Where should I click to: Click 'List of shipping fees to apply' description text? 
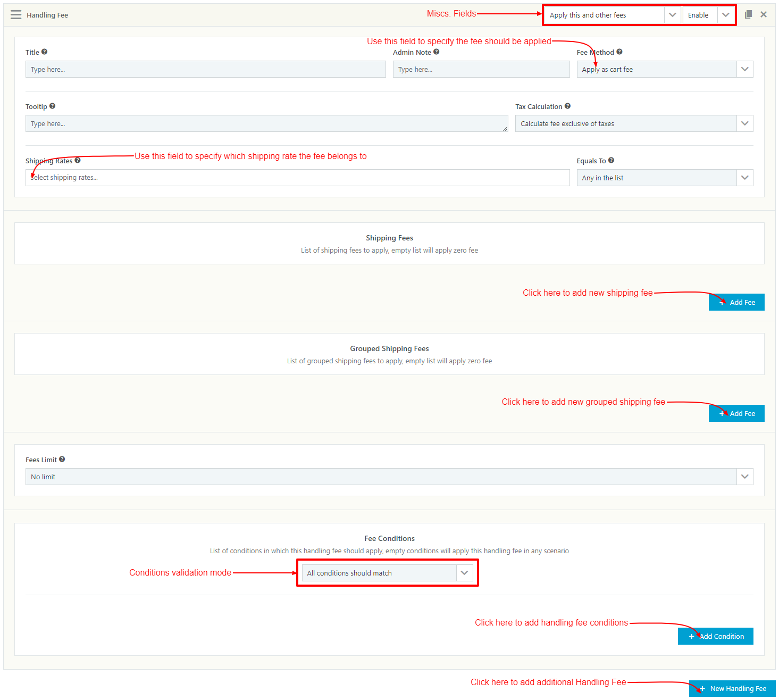coord(389,250)
